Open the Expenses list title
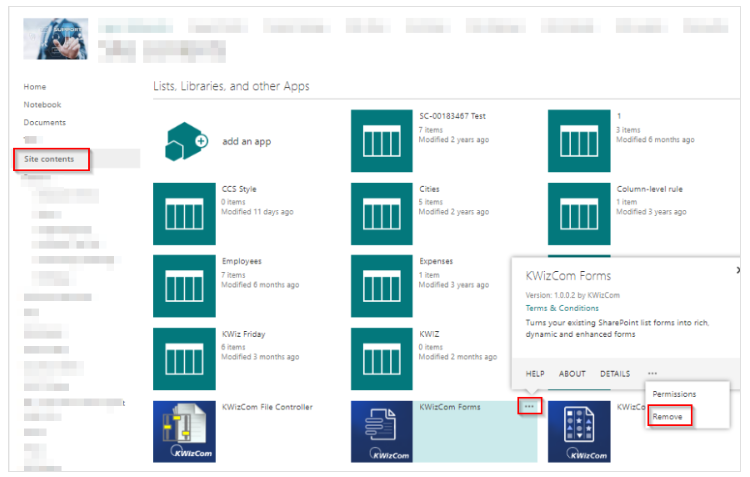Viewport: 750px width, 477px height. (x=436, y=261)
